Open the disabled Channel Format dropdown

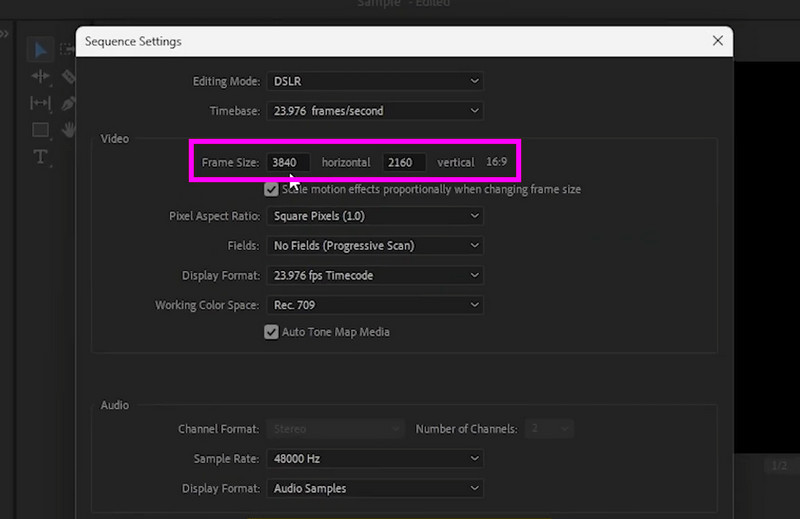coord(335,429)
